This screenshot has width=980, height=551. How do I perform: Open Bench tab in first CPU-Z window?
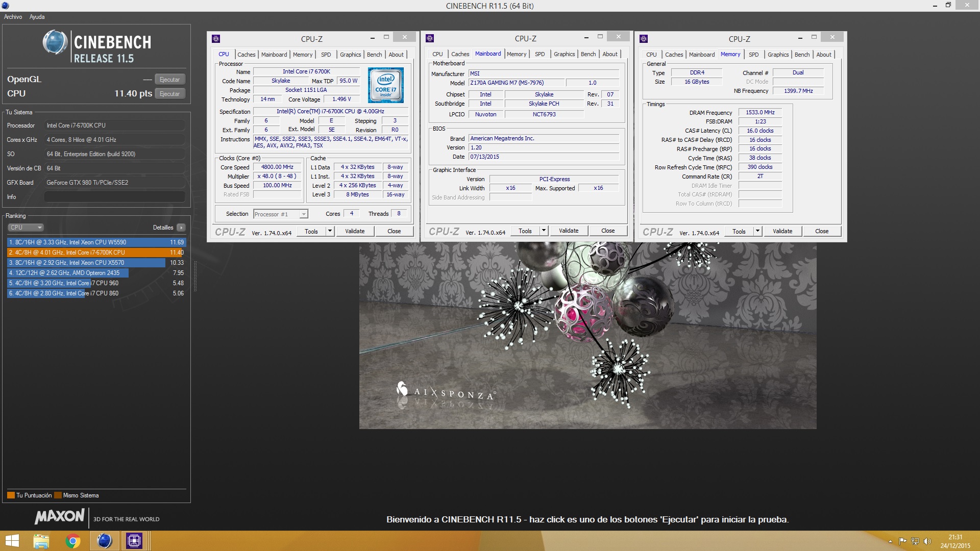point(374,55)
